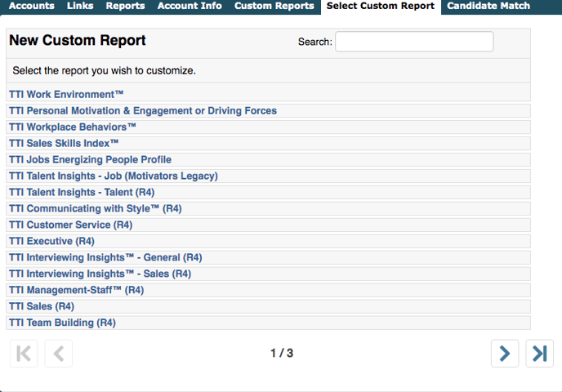Select TTI Interviewing Insights - Sales (R4)

100,274
